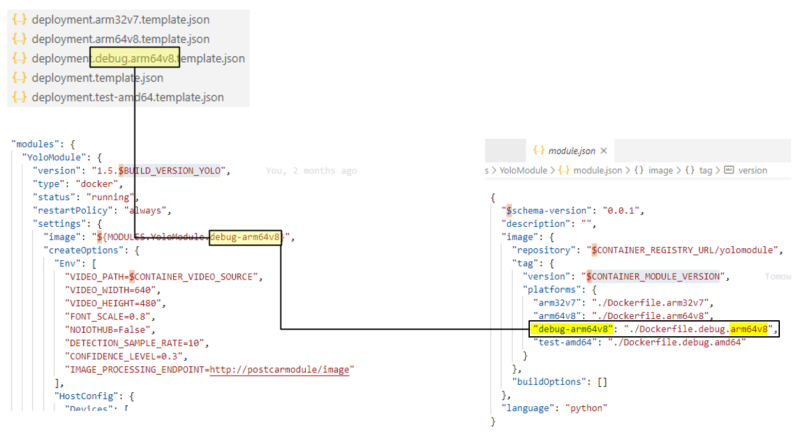Click the string symbol icon before version breadcrumb
This screenshot has height=436, width=803.
pyautogui.click(x=729, y=171)
